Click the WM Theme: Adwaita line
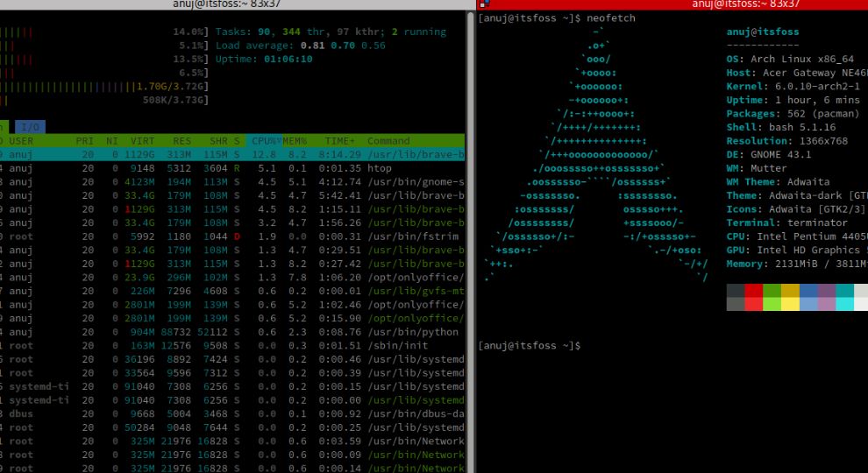 [x=778, y=182]
